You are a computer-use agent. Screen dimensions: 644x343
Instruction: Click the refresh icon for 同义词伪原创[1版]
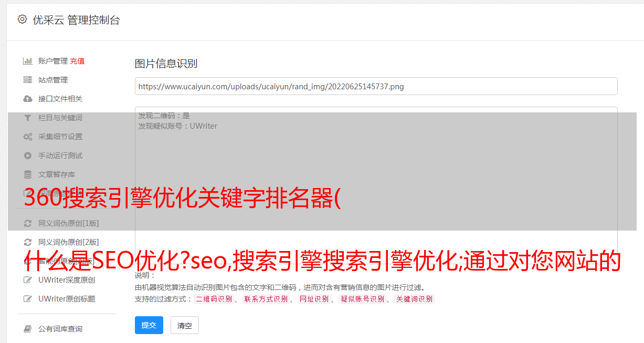pyautogui.click(x=28, y=223)
